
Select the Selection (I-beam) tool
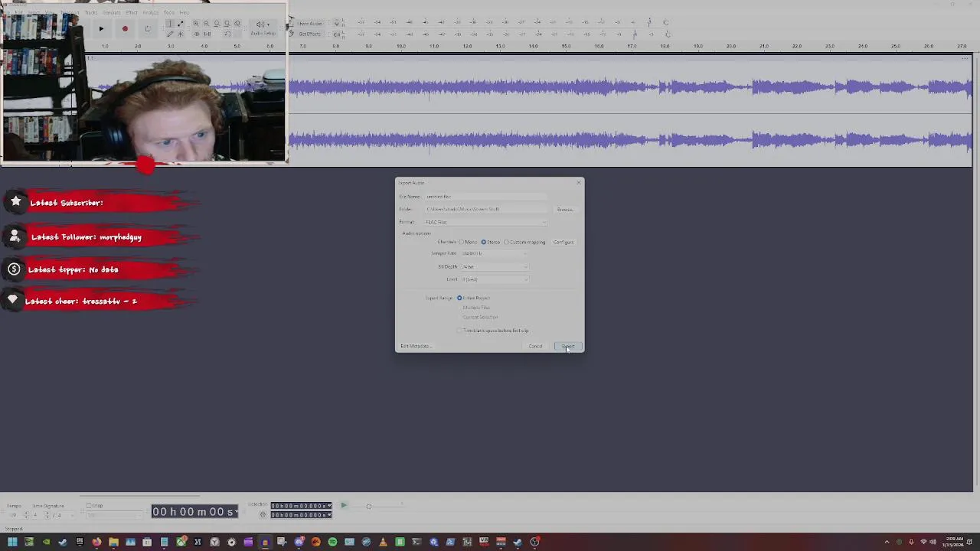click(x=170, y=24)
